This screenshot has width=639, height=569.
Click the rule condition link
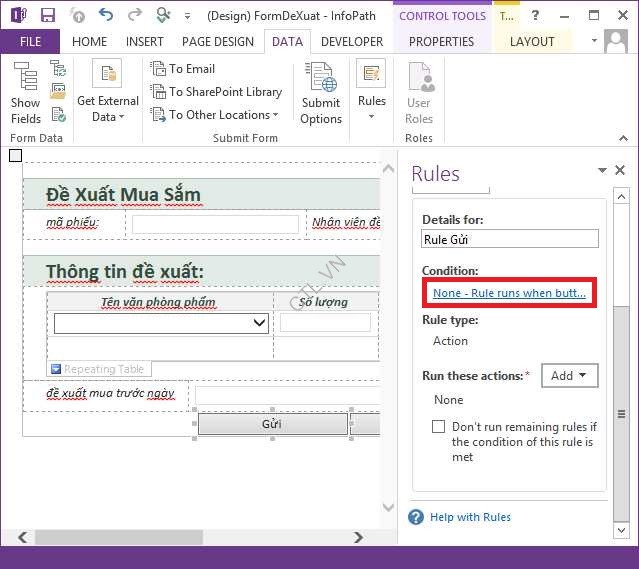[x=509, y=293]
